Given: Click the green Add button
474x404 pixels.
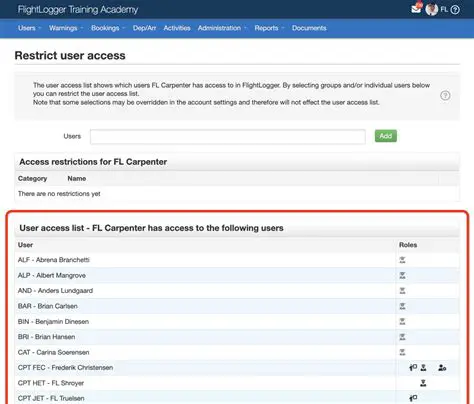Looking at the screenshot, I should point(386,136).
